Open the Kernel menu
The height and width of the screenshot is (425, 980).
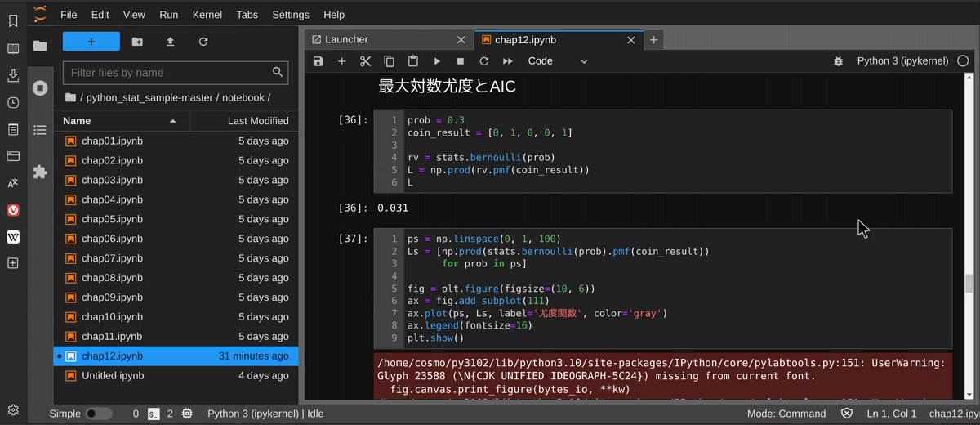[x=207, y=15]
